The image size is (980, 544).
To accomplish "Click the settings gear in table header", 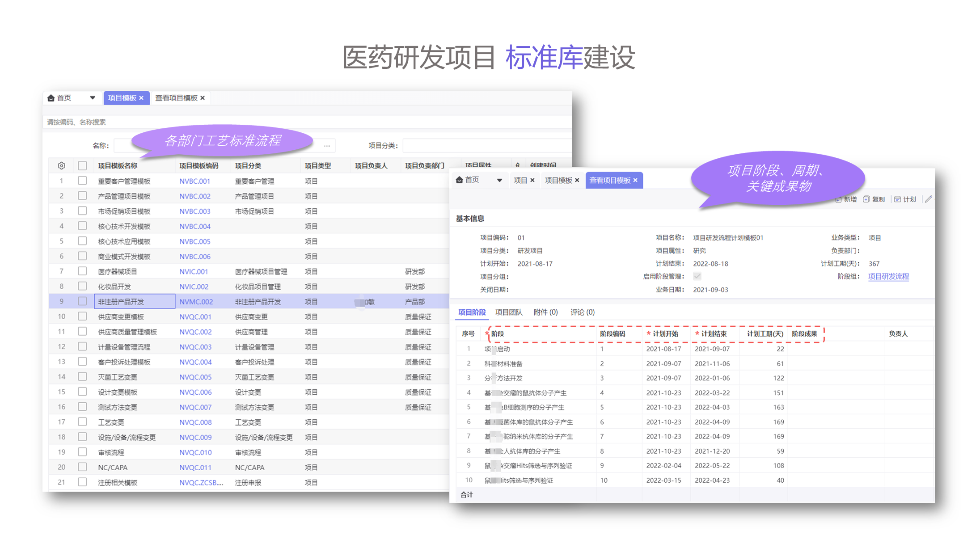I will 62,166.
